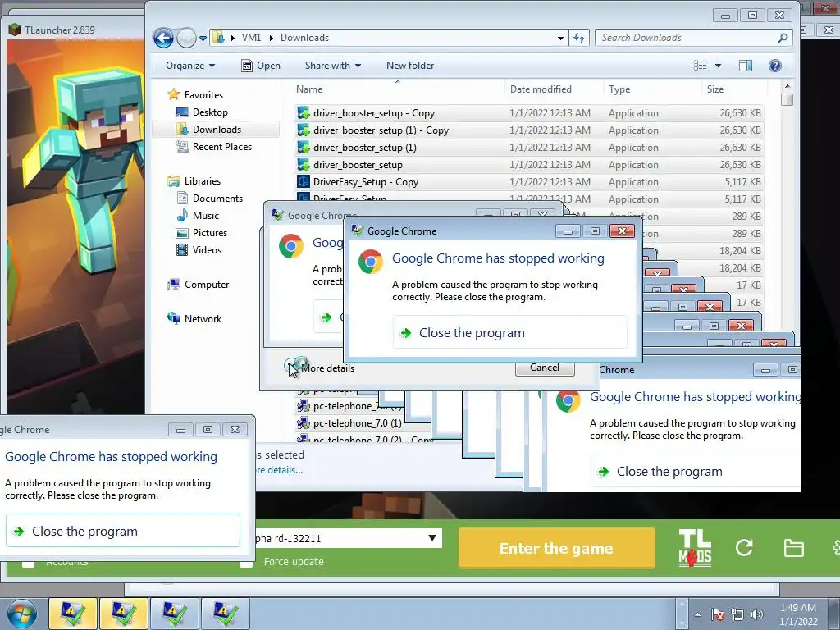
Task: Select Computer in navigation pane
Action: pyautogui.click(x=199, y=285)
